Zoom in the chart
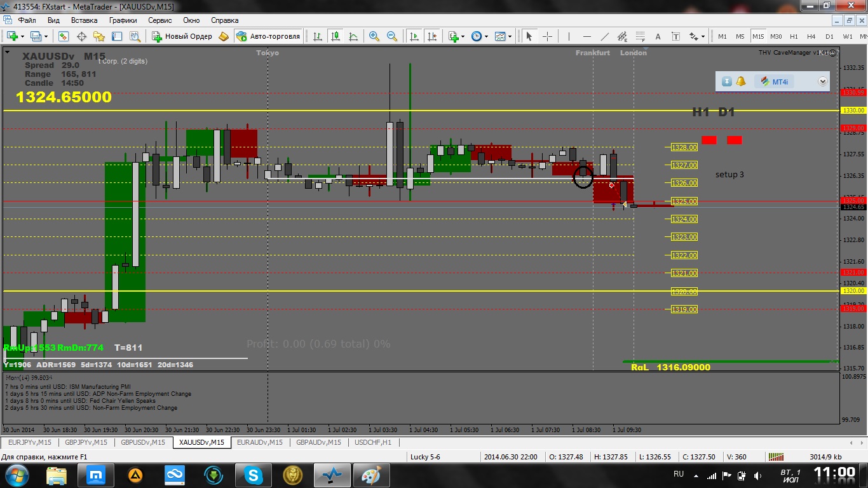 [374, 36]
